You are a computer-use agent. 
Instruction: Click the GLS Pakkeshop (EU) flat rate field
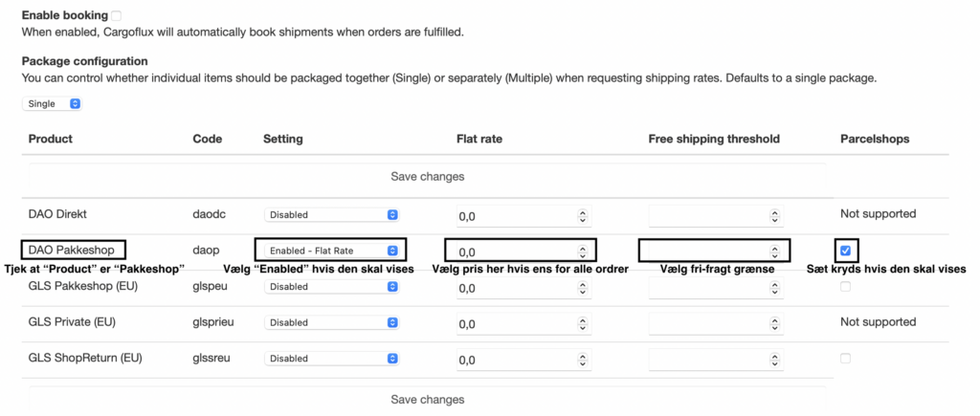(523, 289)
